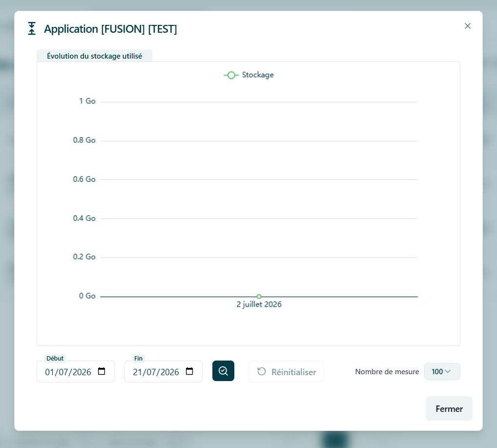Click the 0.8 Go axis label
This screenshot has width=497, height=448.
84,140
